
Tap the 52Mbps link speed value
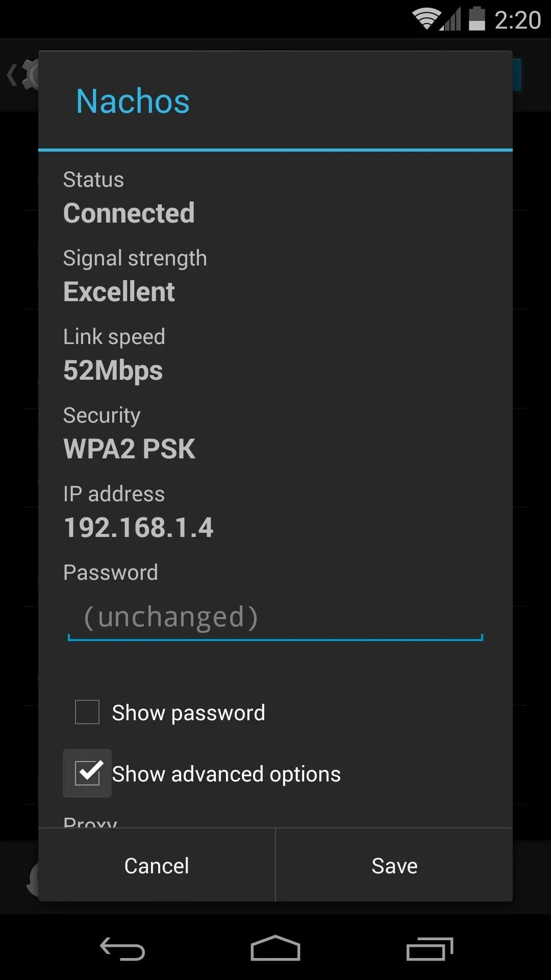pyautogui.click(x=113, y=371)
